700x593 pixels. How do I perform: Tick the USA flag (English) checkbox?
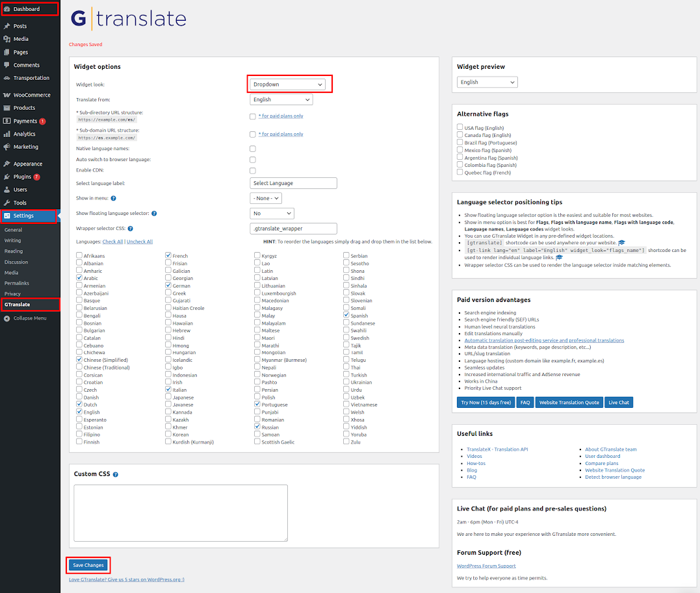[x=460, y=128]
